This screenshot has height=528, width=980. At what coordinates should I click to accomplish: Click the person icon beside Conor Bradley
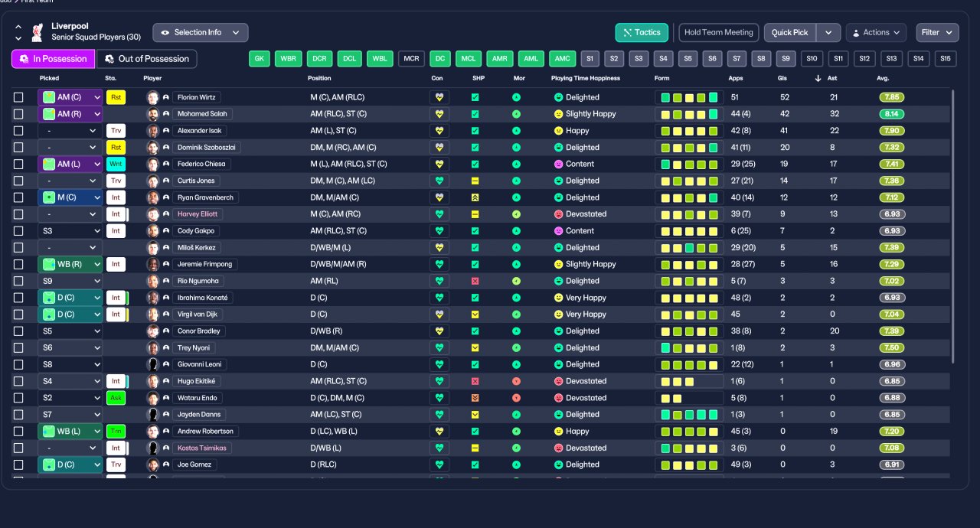point(165,331)
